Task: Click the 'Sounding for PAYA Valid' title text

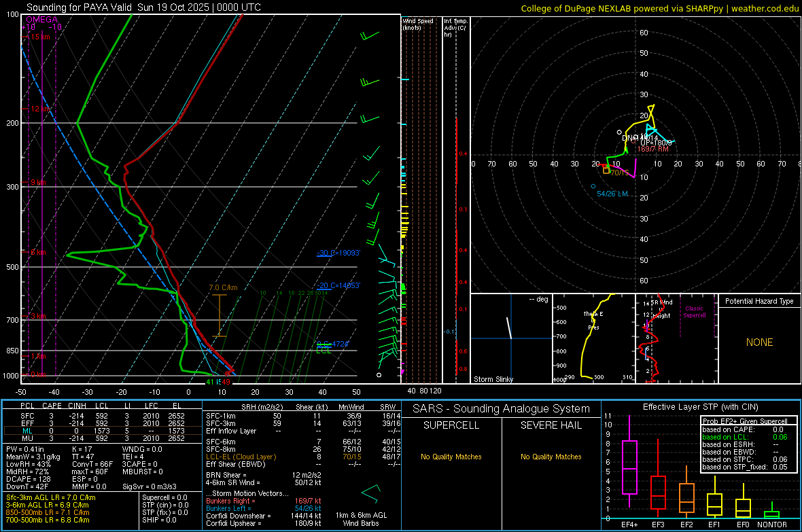Action: [79, 7]
